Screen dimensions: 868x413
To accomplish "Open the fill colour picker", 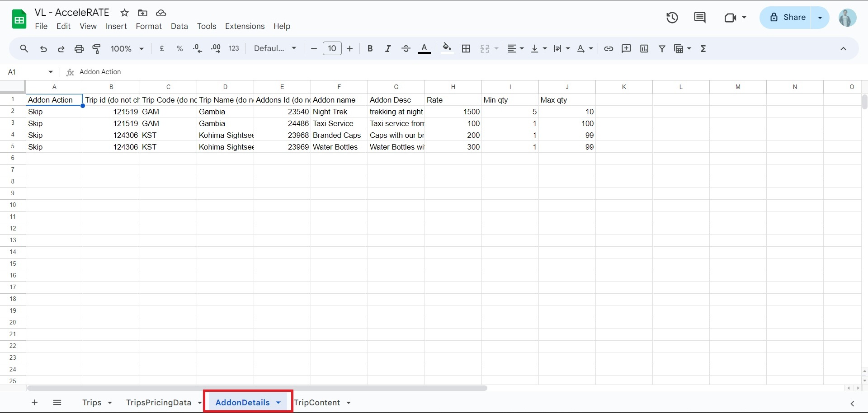I will 447,49.
